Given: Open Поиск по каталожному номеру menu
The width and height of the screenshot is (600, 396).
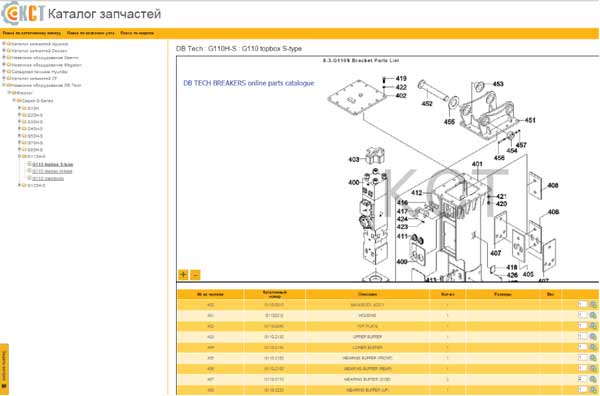Looking at the screenshot, I should click(31, 33).
